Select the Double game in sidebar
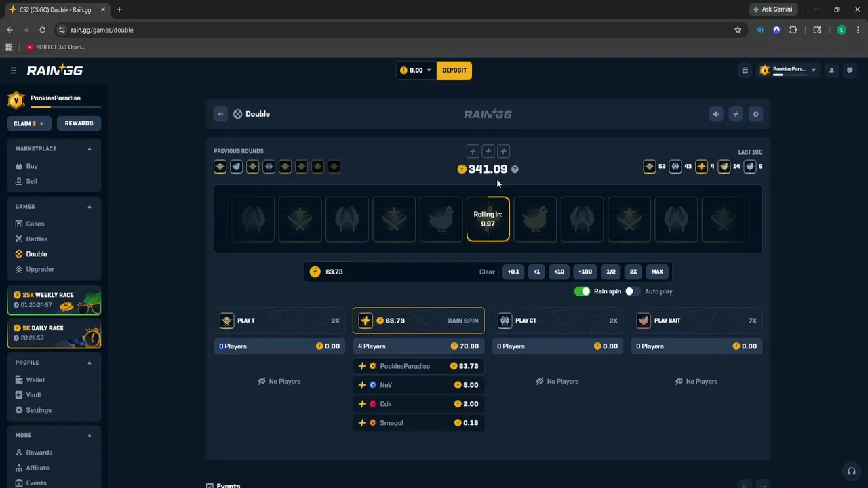 (x=37, y=254)
